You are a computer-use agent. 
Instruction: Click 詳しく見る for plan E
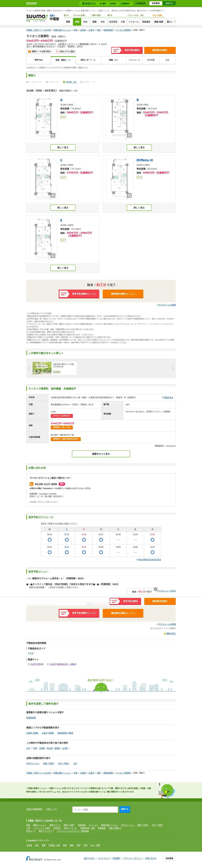click(x=63, y=268)
